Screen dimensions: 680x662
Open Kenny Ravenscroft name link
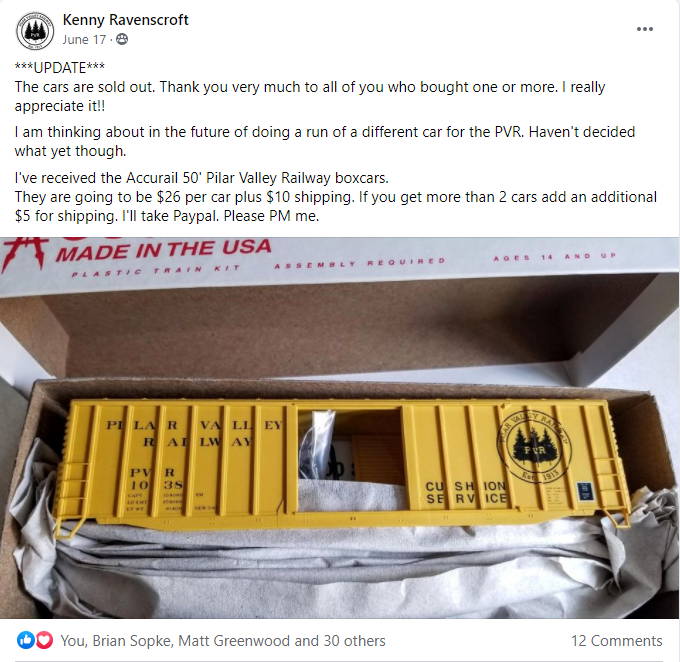(x=125, y=20)
